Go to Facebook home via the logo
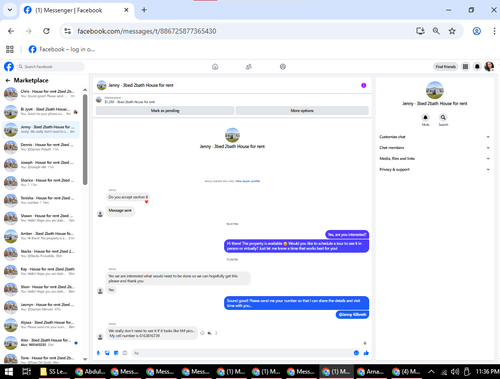This screenshot has height=379, width=500. coord(9,67)
